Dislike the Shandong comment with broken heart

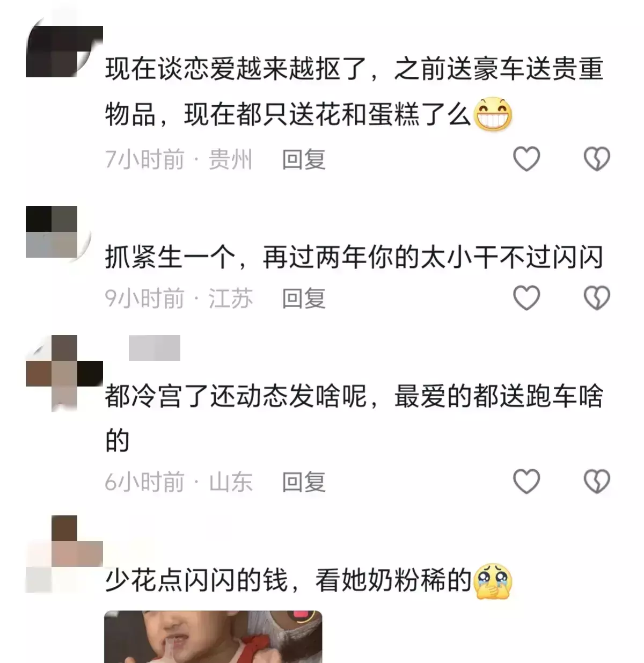coord(597,481)
